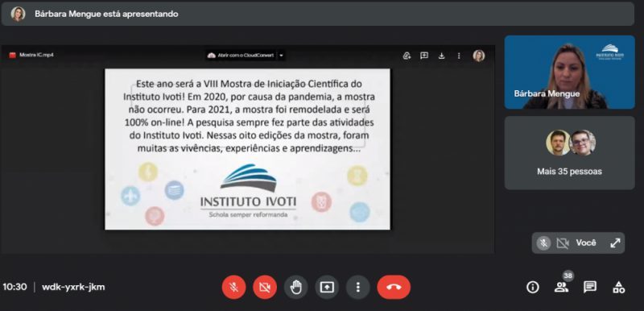Open activities panel icon
This screenshot has width=644, height=311.
coord(618,287)
